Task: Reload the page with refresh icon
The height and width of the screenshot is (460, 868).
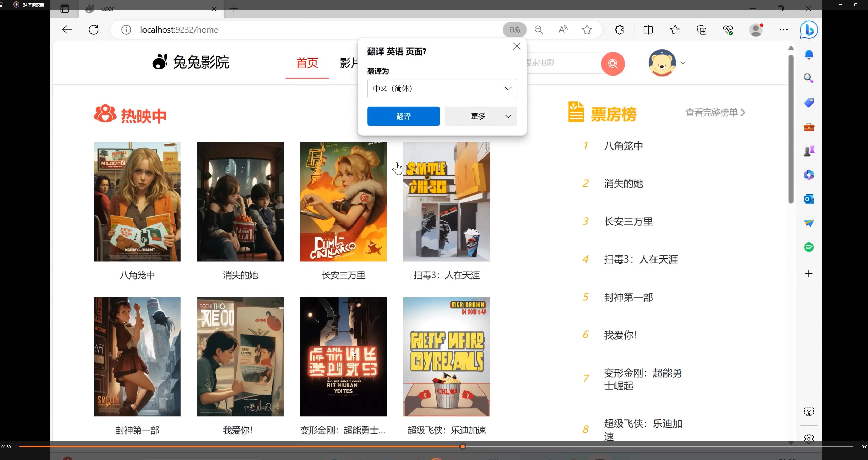Action: tap(94, 30)
